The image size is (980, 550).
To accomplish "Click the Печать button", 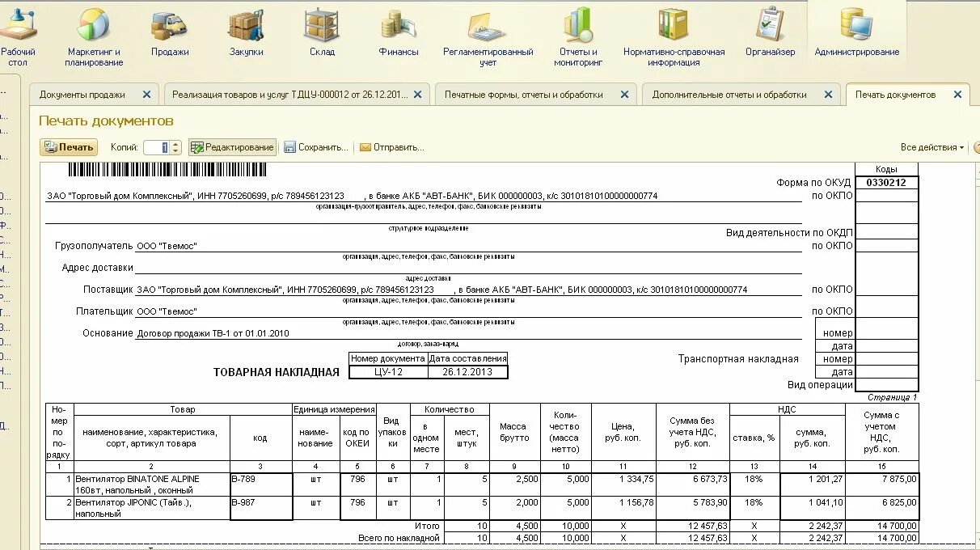I will [x=69, y=147].
